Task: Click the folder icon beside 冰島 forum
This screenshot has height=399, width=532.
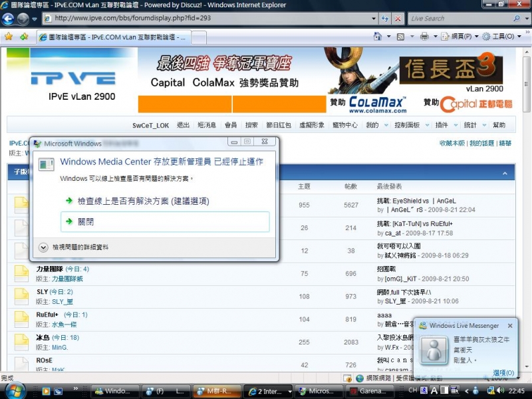Action: point(21,342)
